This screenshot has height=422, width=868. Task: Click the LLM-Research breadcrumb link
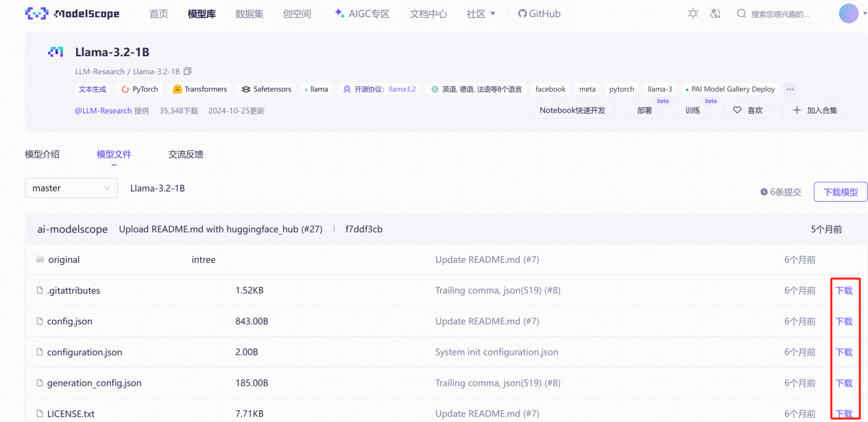pos(100,71)
